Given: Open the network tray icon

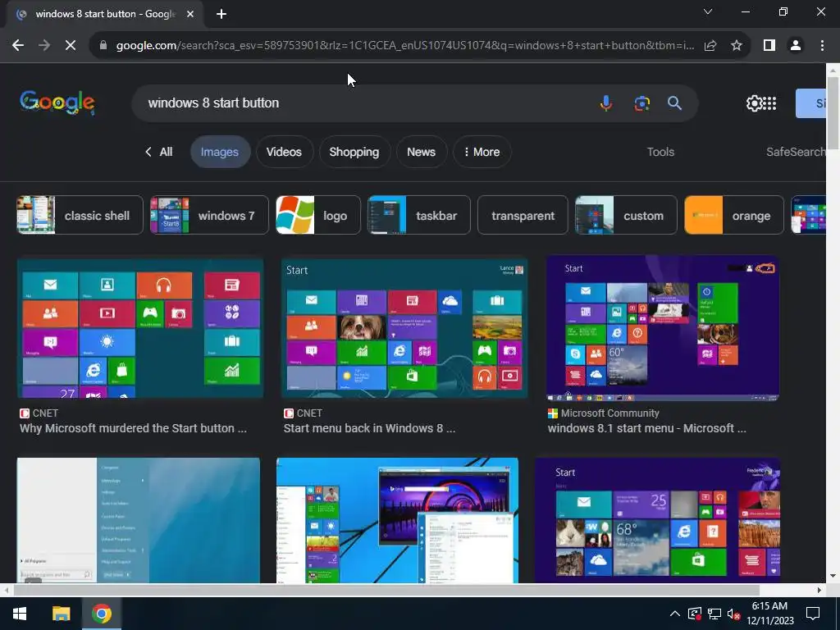Looking at the screenshot, I should pos(714,614).
